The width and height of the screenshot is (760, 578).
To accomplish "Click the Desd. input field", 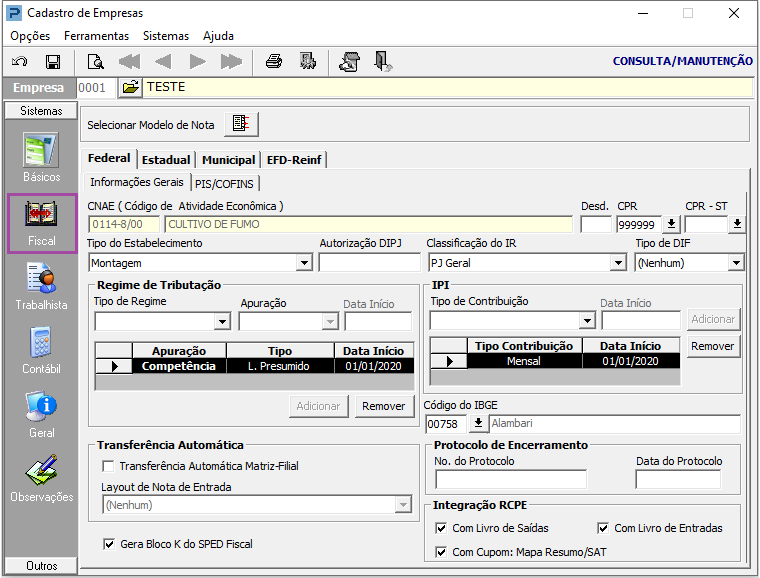I will [596, 224].
